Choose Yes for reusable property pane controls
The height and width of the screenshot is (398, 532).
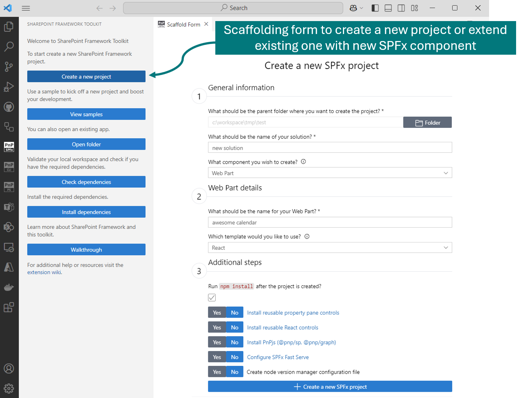coord(217,313)
